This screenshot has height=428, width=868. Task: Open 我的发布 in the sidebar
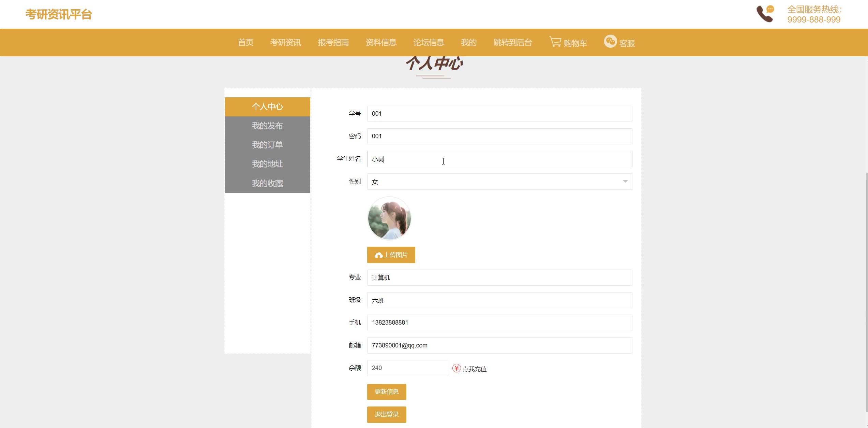(267, 126)
